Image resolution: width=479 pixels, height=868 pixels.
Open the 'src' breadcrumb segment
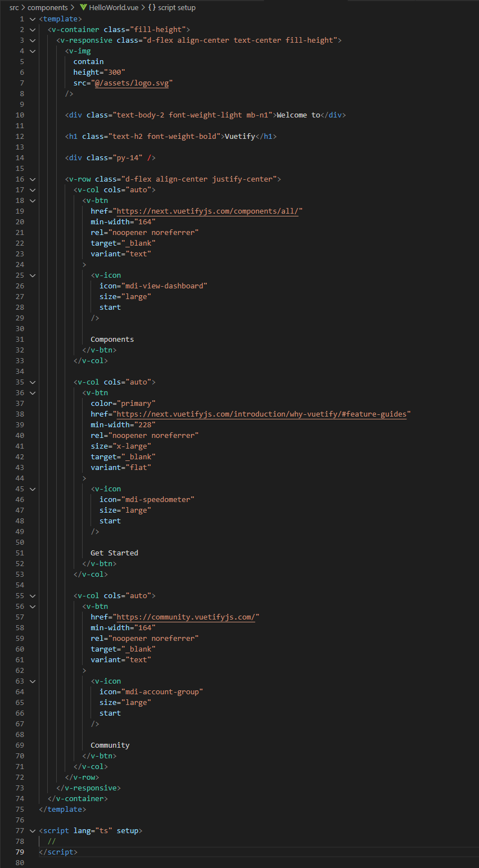[x=15, y=8]
